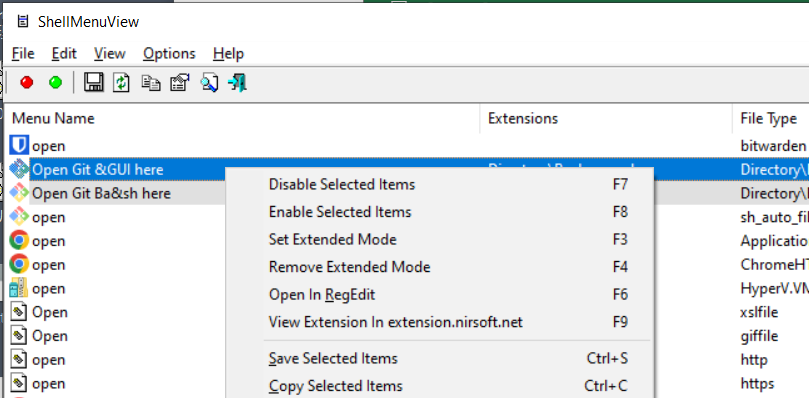Choose Copy Selected Items in context menu

(x=440, y=386)
